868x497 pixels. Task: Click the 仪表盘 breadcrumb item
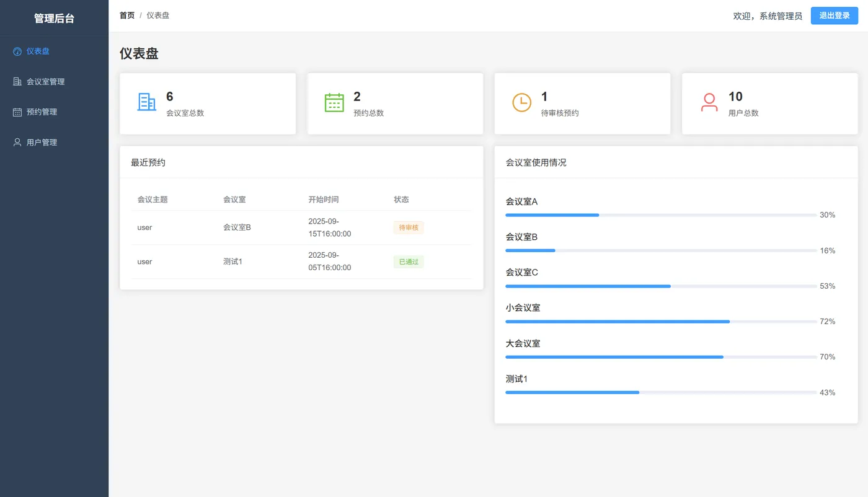click(x=158, y=15)
